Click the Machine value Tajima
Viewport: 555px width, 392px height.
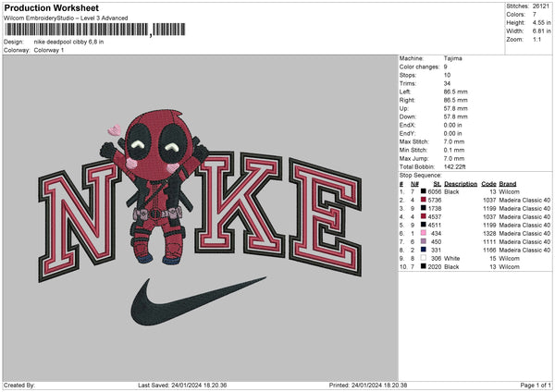(452, 58)
